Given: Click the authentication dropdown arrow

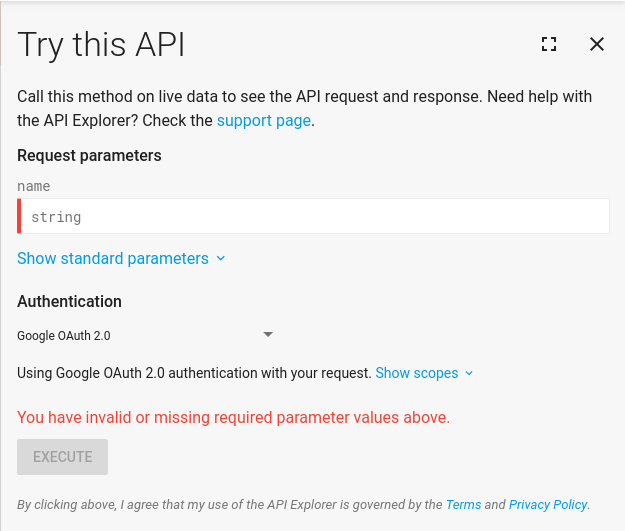Looking at the screenshot, I should 268,335.
